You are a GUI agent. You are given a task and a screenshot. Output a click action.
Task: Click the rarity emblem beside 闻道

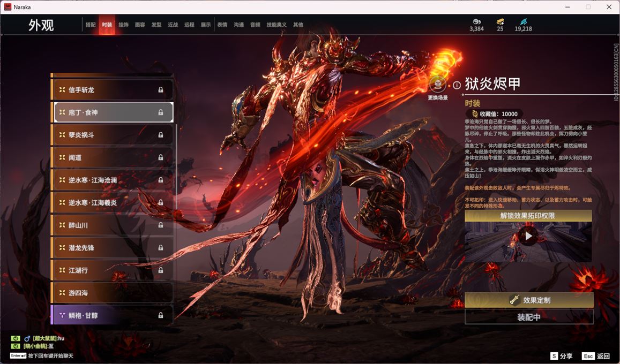[62, 157]
